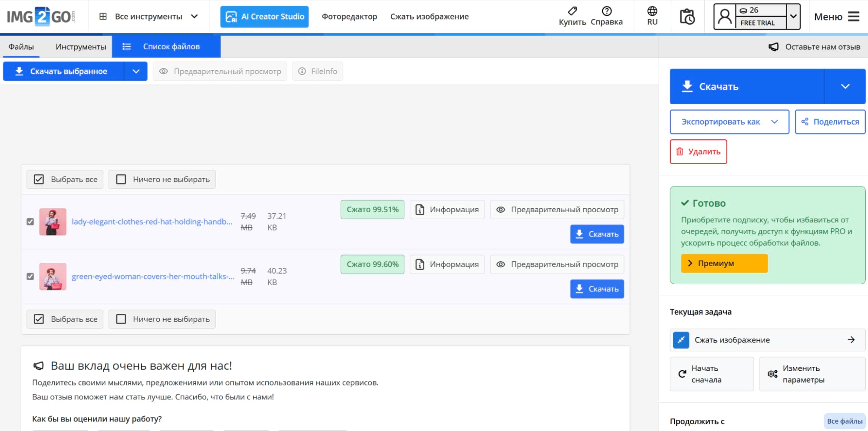The width and height of the screenshot is (868, 431).
Task: Click the 40.23 KB compressed size
Action: coord(277,276)
